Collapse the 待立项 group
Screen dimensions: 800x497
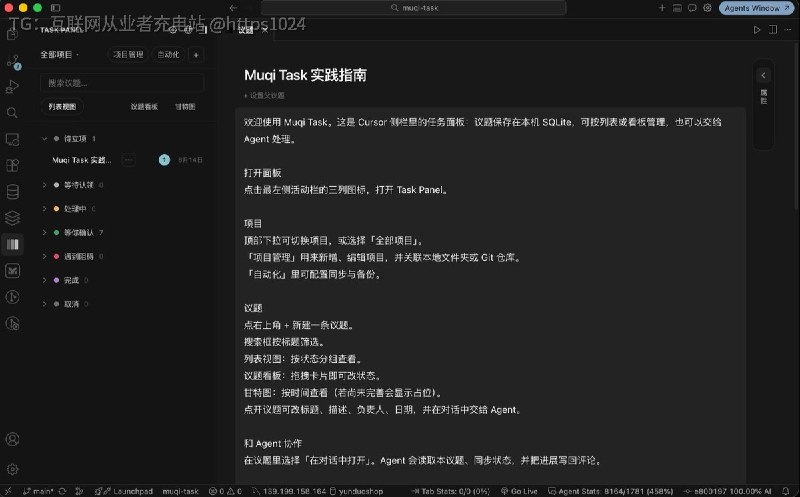click(44, 139)
